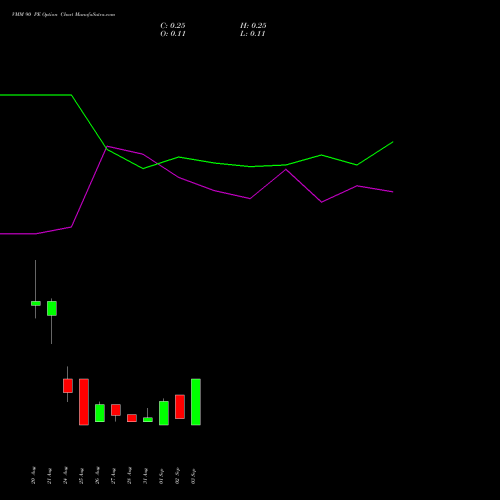500x500 pixels.
Task: Click the green candlestick body for 20 Aug
Action: (x=36, y=303)
